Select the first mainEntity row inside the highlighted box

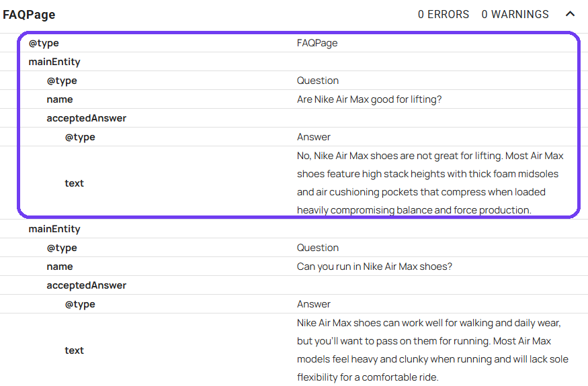click(54, 62)
